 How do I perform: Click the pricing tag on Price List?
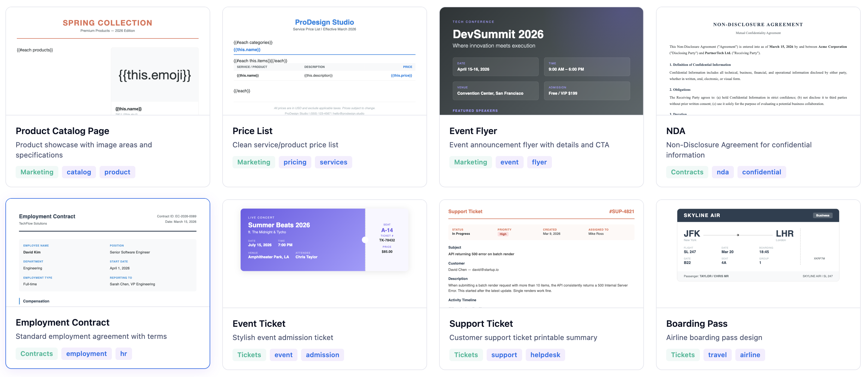tap(295, 162)
